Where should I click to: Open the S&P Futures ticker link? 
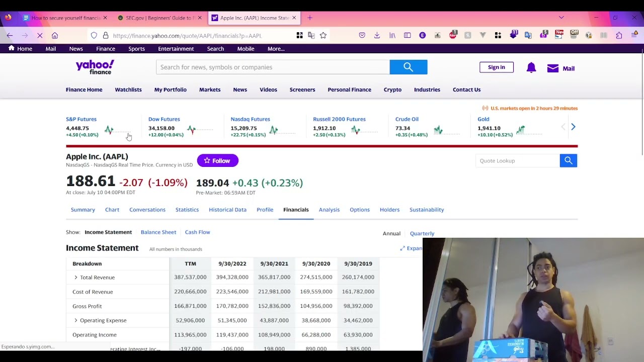click(x=81, y=119)
